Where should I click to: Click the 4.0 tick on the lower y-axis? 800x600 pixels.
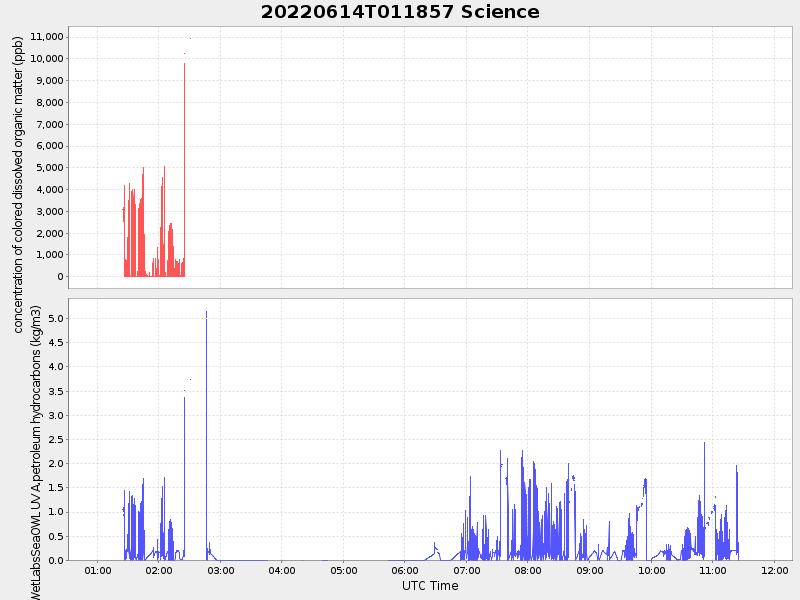coord(56,367)
